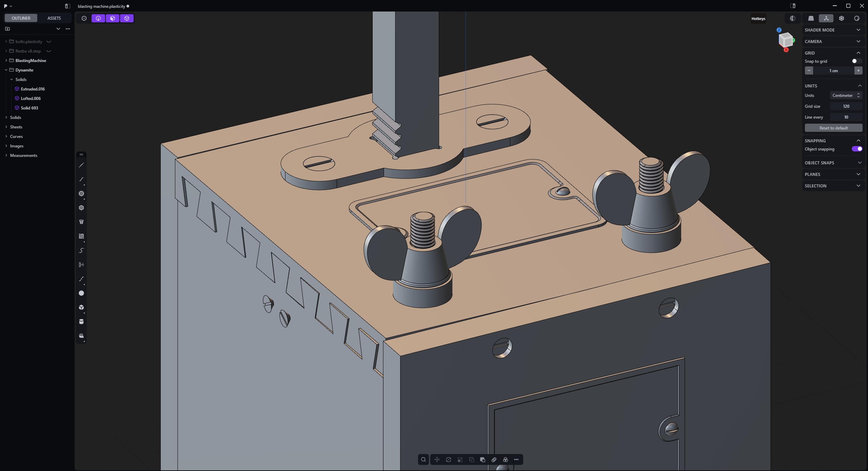The width and height of the screenshot is (868, 471).
Task: Select the Circle tool in left toolbar
Action: click(81, 193)
